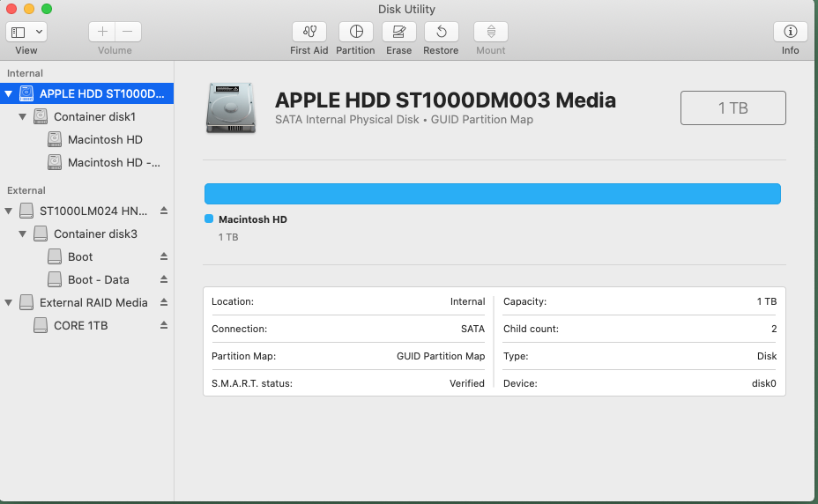Select ST1000LM024 HN... external disk
Image resolution: width=818 pixels, height=504 pixels.
click(x=86, y=211)
